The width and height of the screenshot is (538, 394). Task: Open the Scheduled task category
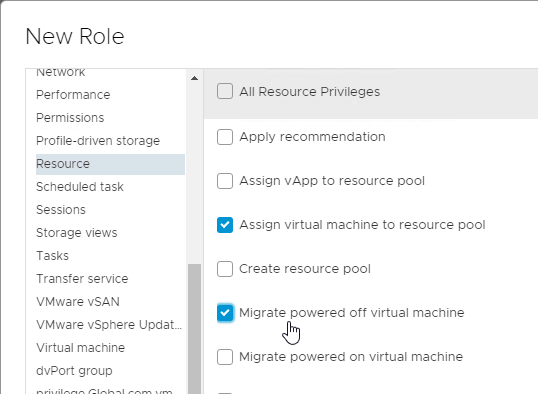pos(80,187)
